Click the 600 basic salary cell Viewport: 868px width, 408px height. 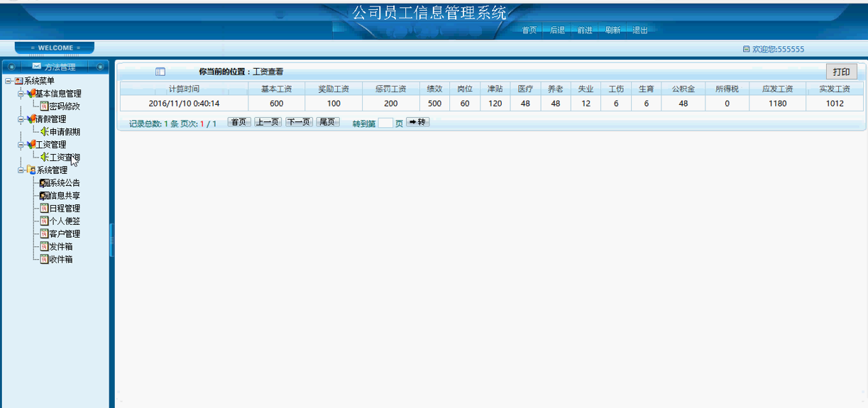pyautogui.click(x=276, y=103)
